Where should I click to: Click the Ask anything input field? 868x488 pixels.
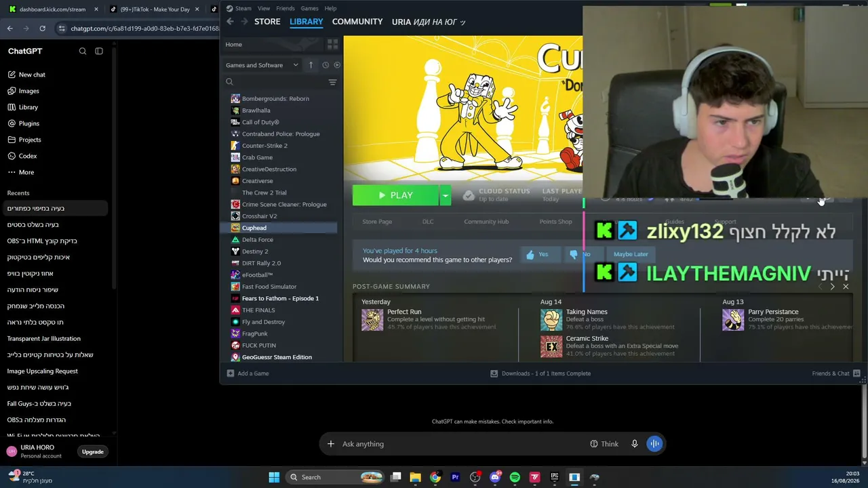pyautogui.click(x=461, y=444)
